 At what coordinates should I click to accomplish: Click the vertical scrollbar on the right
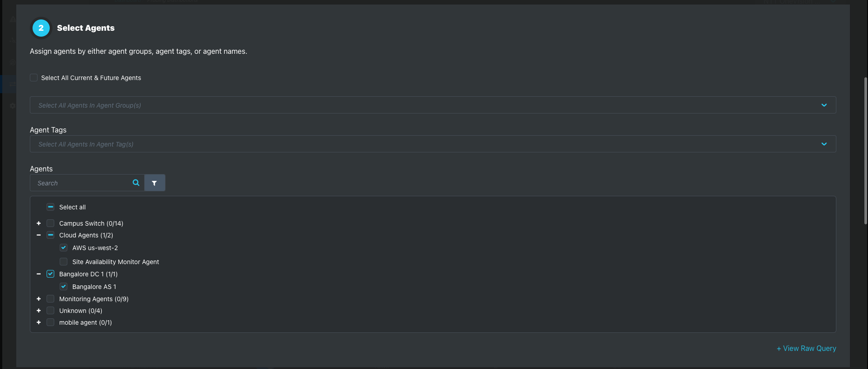[865, 149]
